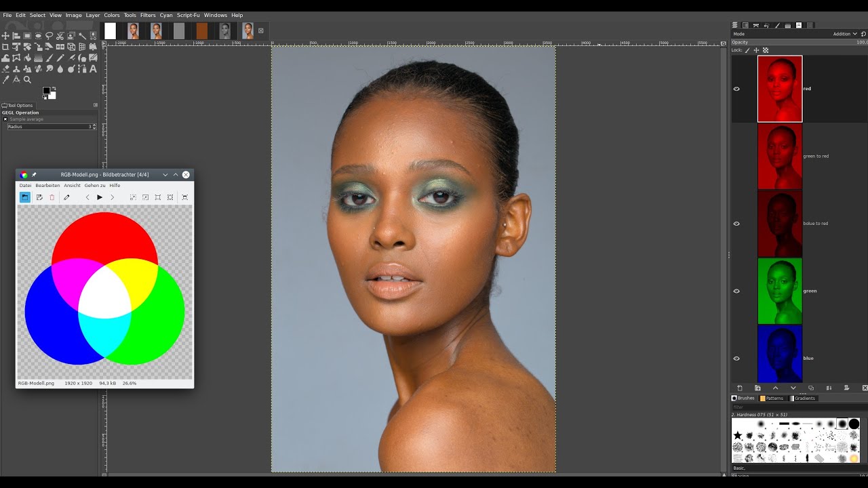Viewport: 868px width, 488px height.
Task: Toggle the pin icon on Bildbetrachter title bar
Action: point(34,175)
